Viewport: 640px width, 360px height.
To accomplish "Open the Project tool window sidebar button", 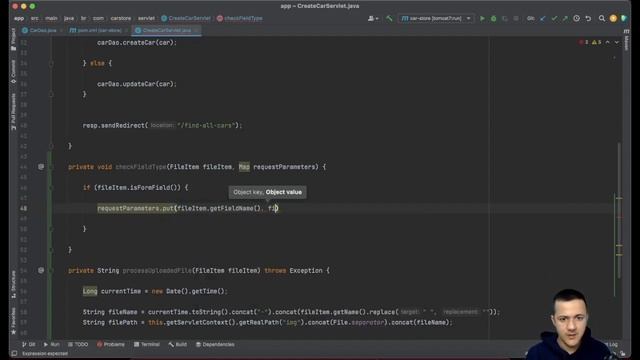I will click(13, 40).
